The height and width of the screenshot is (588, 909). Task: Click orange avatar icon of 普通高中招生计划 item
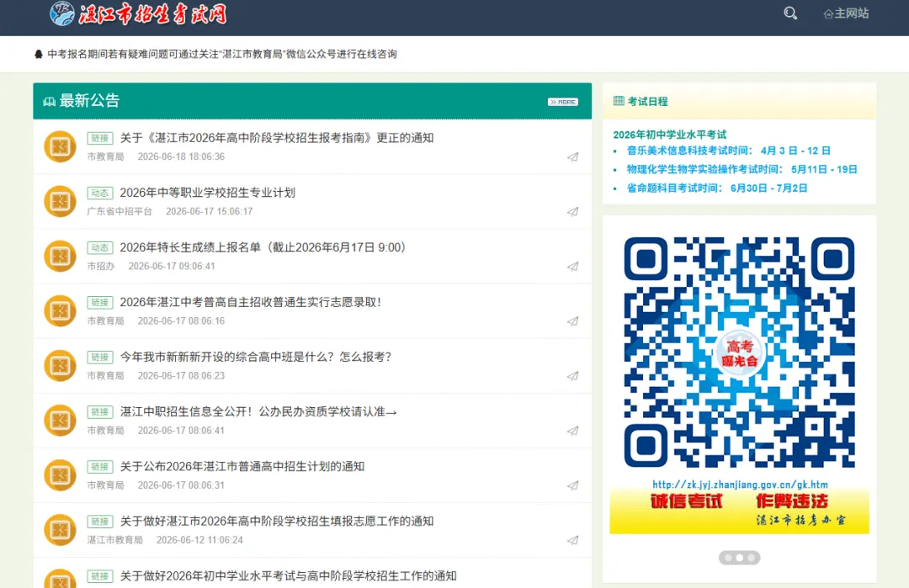[x=61, y=475]
